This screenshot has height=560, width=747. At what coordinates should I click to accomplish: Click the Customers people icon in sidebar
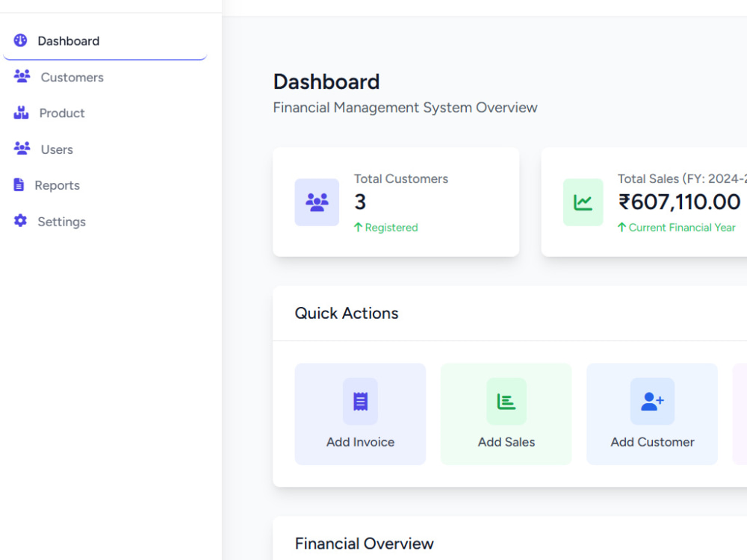click(x=22, y=77)
